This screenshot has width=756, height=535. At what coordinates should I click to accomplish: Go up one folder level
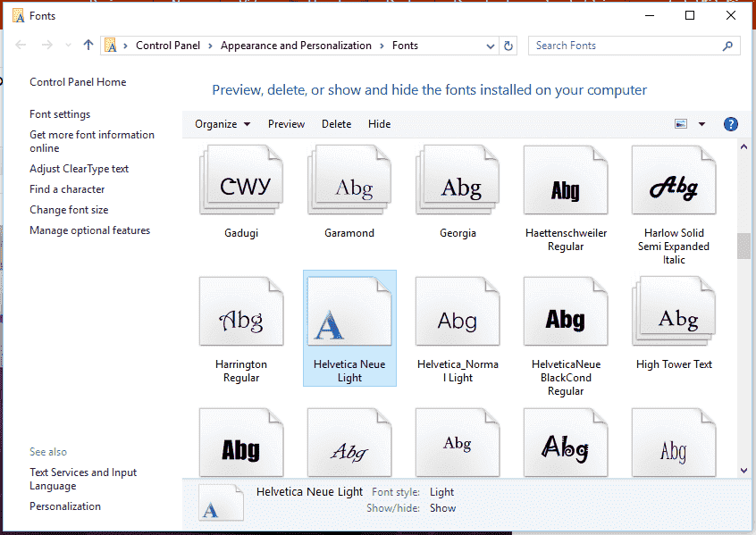(x=88, y=46)
